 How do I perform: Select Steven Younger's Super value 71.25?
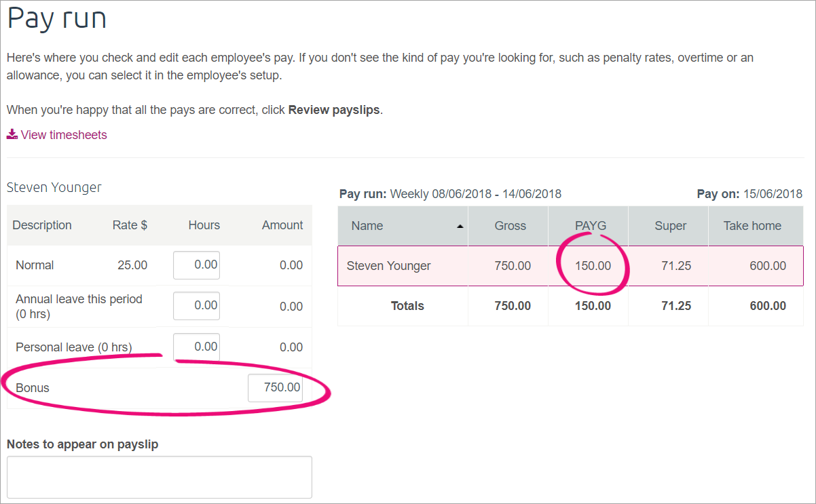click(675, 266)
